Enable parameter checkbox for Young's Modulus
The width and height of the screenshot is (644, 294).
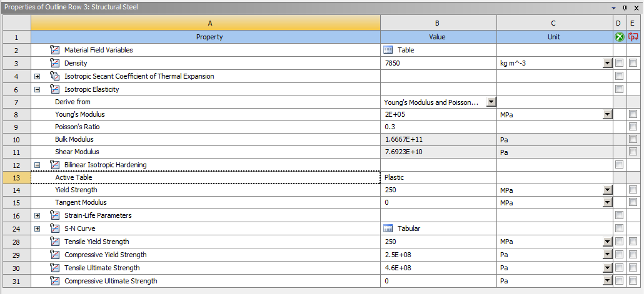click(633, 114)
